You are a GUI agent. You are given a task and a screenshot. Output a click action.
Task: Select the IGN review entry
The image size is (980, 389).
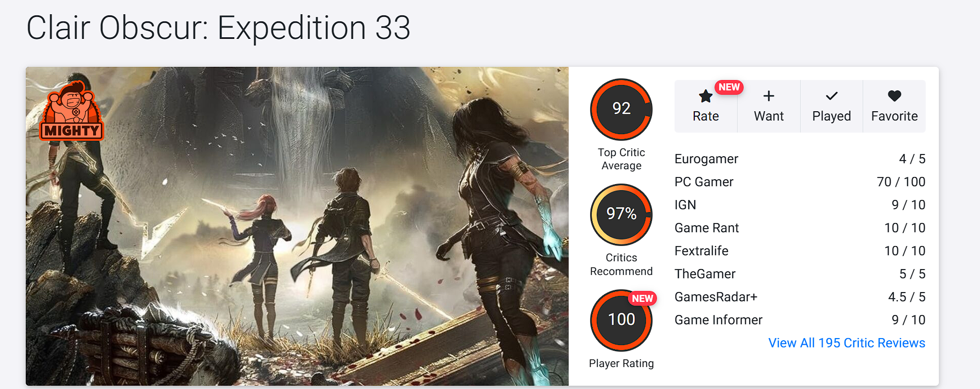pyautogui.click(x=685, y=205)
